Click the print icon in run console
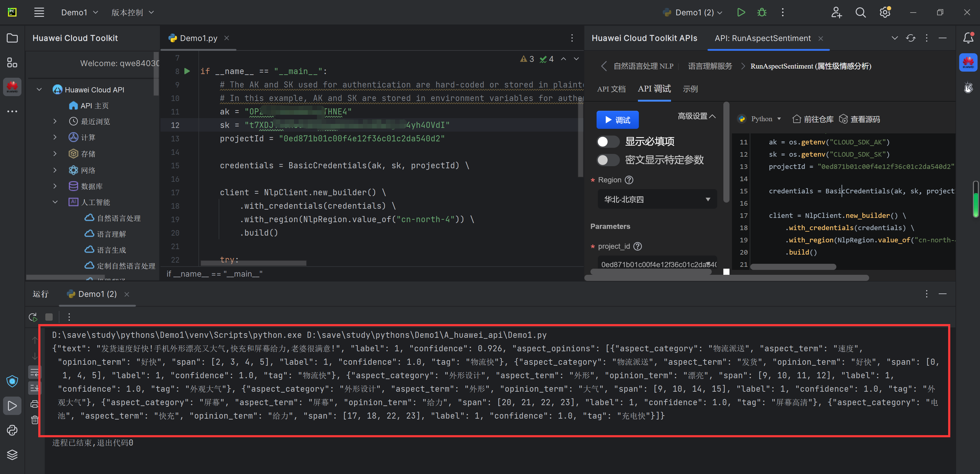 pos(35,404)
